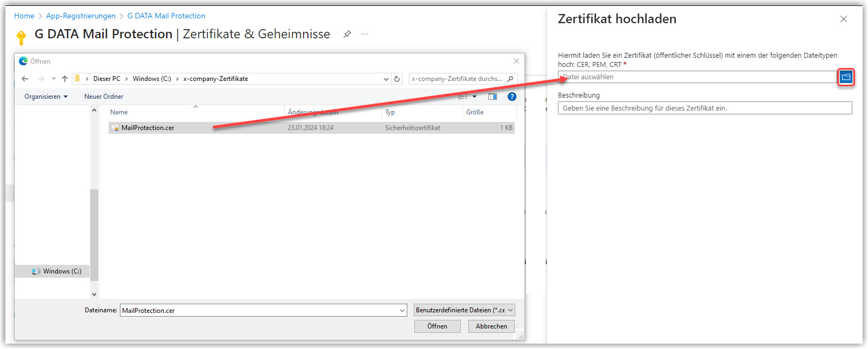This screenshot has width=868, height=349.
Task: Click the Edge icon in dialog title
Action: 23,61
